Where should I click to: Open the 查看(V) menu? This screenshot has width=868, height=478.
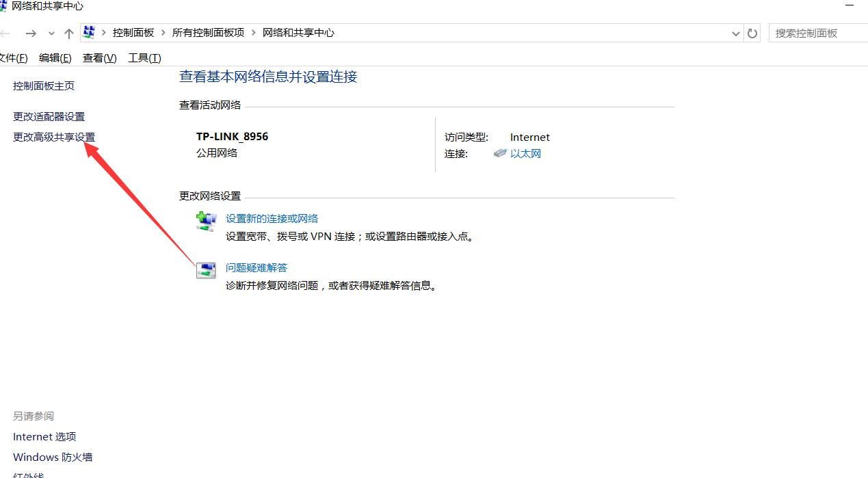click(98, 57)
